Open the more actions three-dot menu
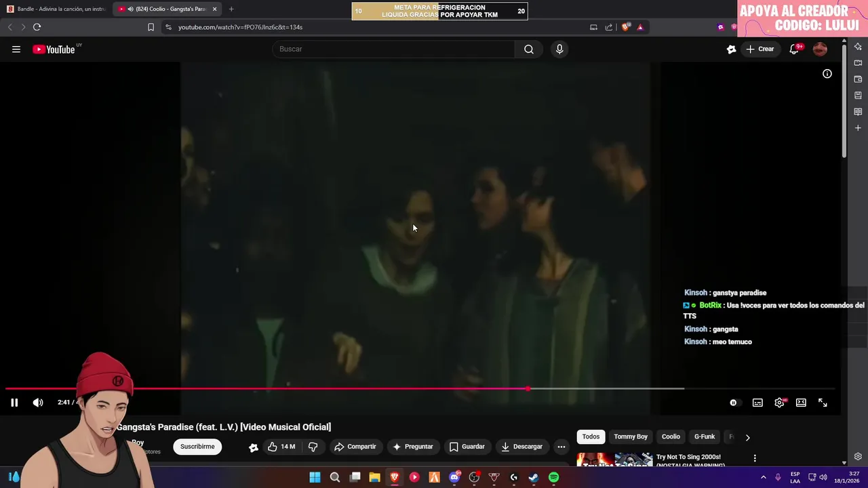Image resolution: width=868 pixels, height=488 pixels. click(561, 447)
